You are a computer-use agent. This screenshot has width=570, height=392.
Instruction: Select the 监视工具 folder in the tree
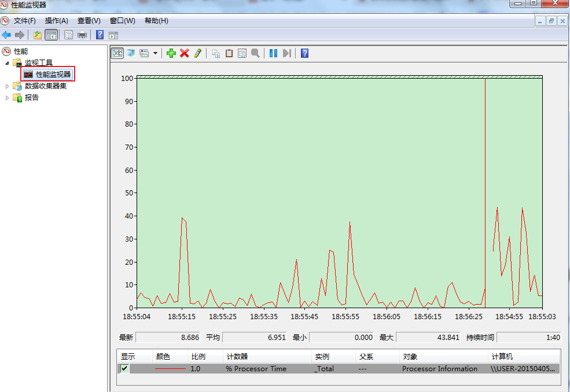pyautogui.click(x=39, y=63)
